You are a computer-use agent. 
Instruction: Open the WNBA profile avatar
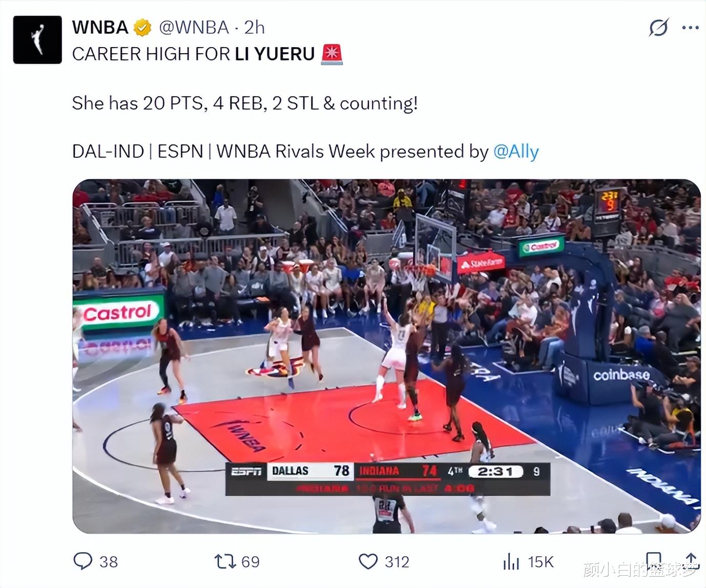coord(37,39)
